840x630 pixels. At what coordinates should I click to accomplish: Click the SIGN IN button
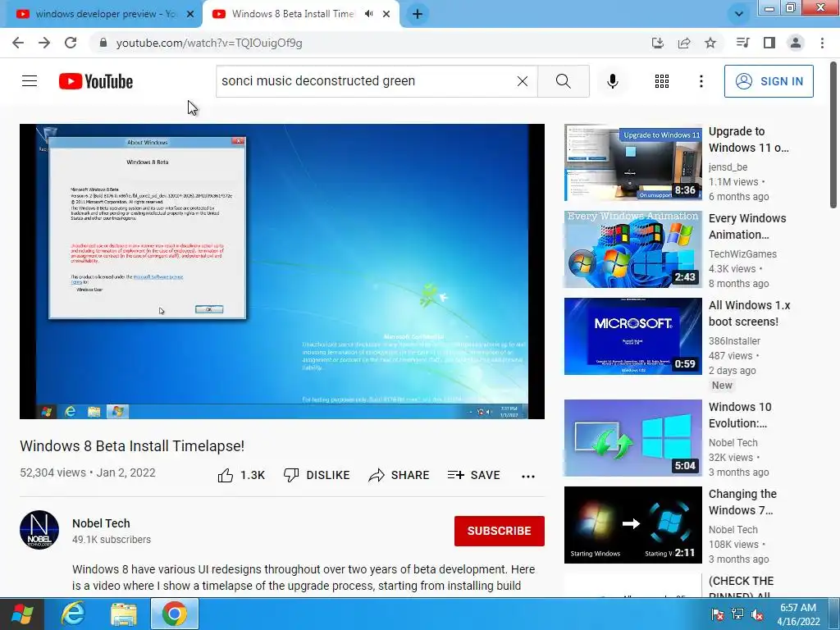point(769,81)
